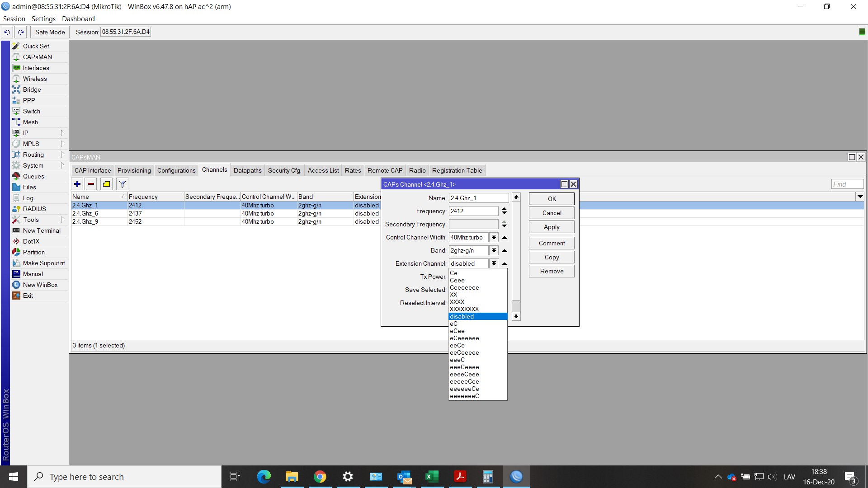Select eeeeeeeC option
Screen dimensions: 868x488
477,396
